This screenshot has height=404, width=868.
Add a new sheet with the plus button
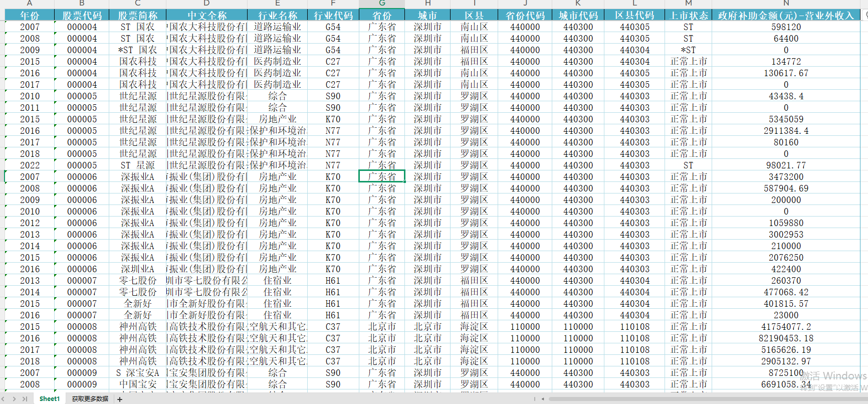click(x=120, y=399)
